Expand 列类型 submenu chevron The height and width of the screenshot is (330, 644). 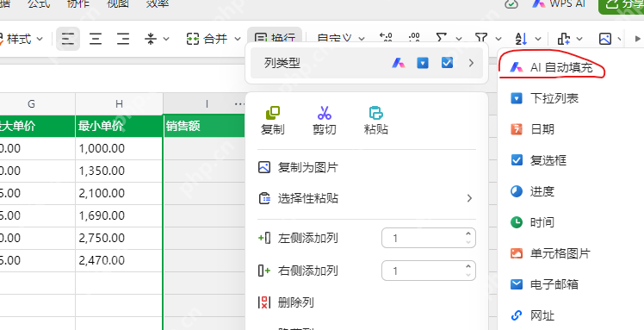[471, 63]
